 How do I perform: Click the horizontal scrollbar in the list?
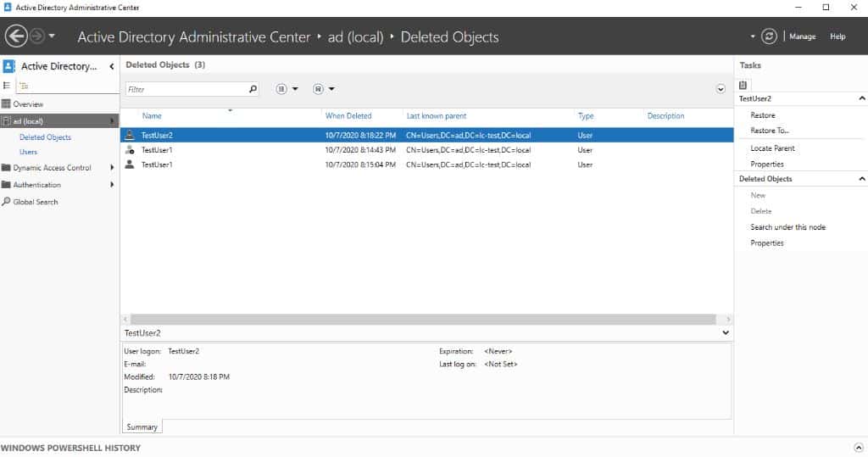(x=424, y=319)
